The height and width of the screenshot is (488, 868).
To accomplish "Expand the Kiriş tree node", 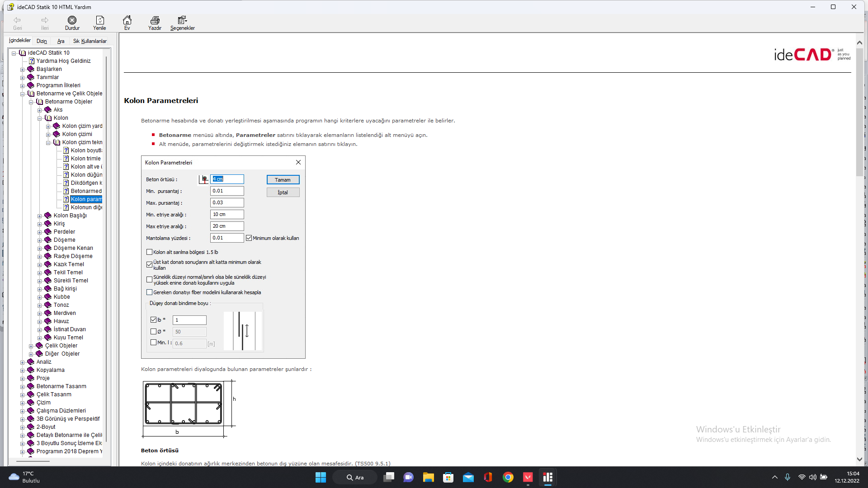I will point(39,224).
